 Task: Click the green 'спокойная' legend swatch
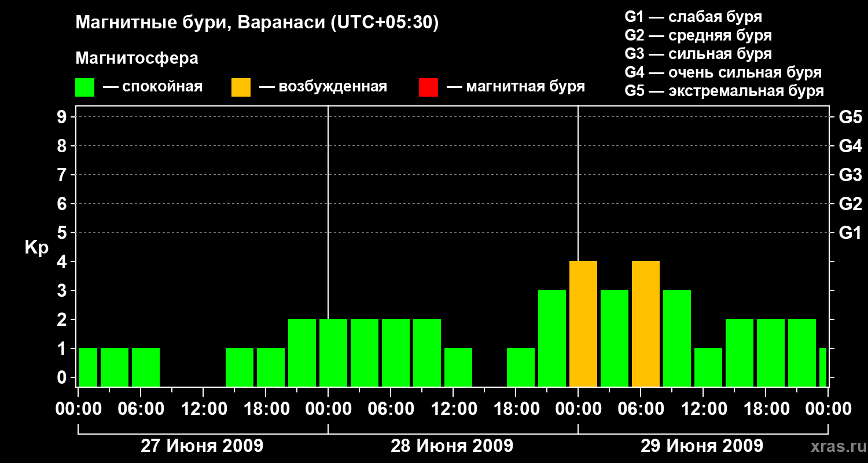(x=84, y=87)
